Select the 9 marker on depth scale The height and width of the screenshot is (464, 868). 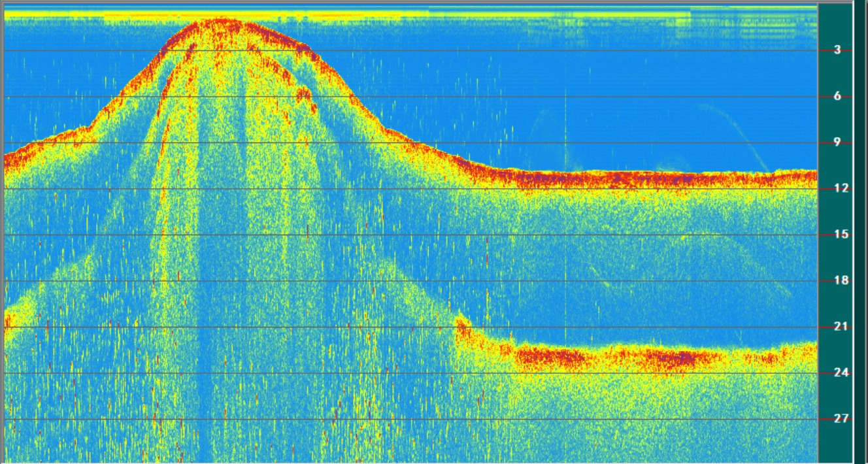coord(837,142)
